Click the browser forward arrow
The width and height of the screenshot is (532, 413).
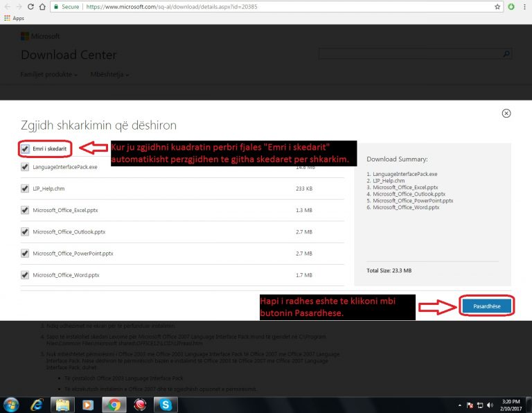19,6
